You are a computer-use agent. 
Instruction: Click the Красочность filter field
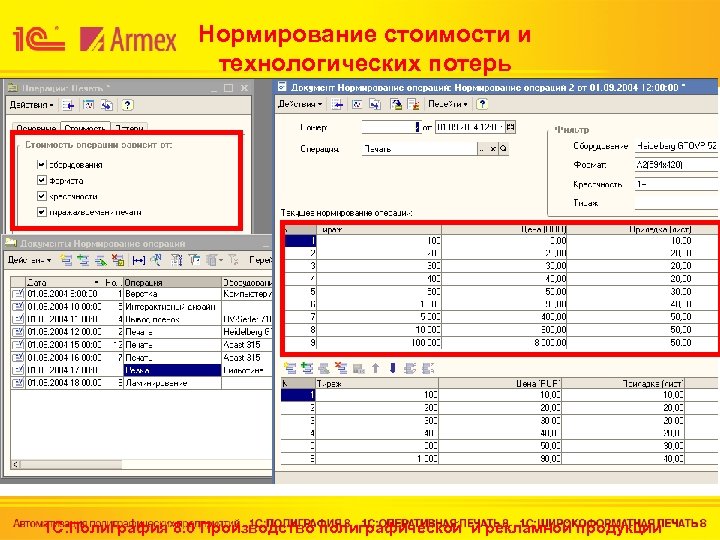click(x=677, y=184)
